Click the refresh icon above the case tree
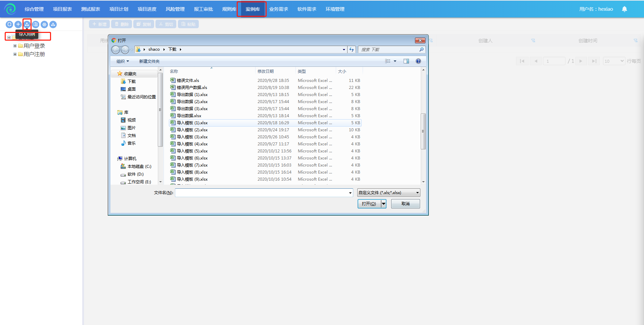This screenshot has height=325, width=644. pyautogui.click(x=9, y=24)
